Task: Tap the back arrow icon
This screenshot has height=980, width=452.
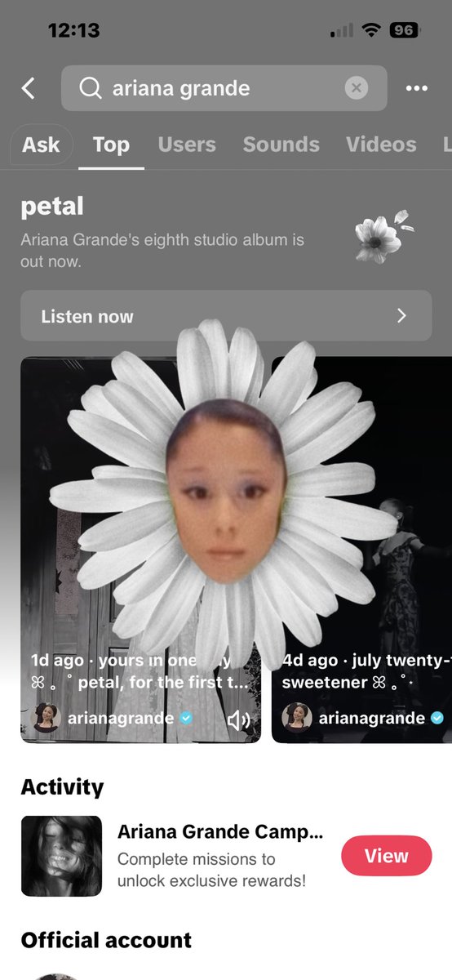Action: click(29, 88)
